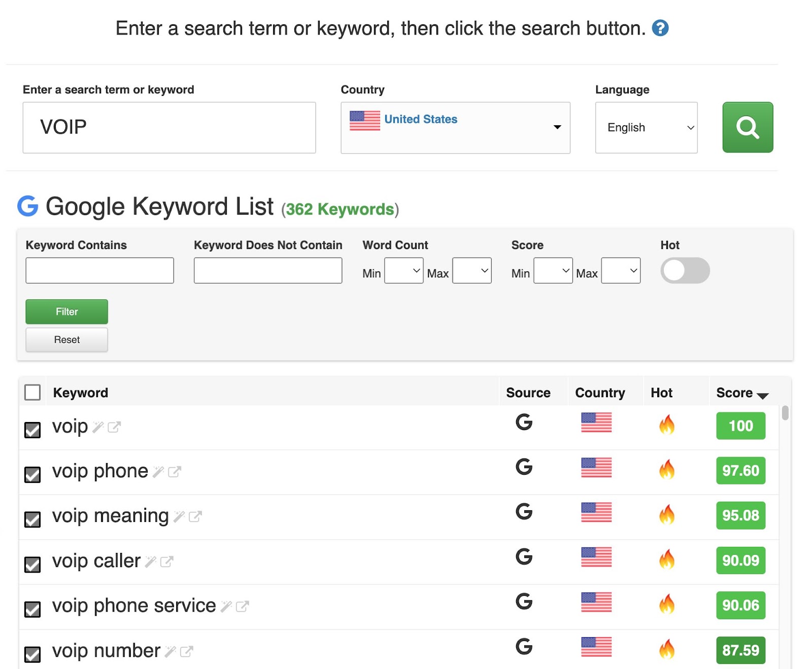Open the Word Count Min dropdown

[x=403, y=271]
